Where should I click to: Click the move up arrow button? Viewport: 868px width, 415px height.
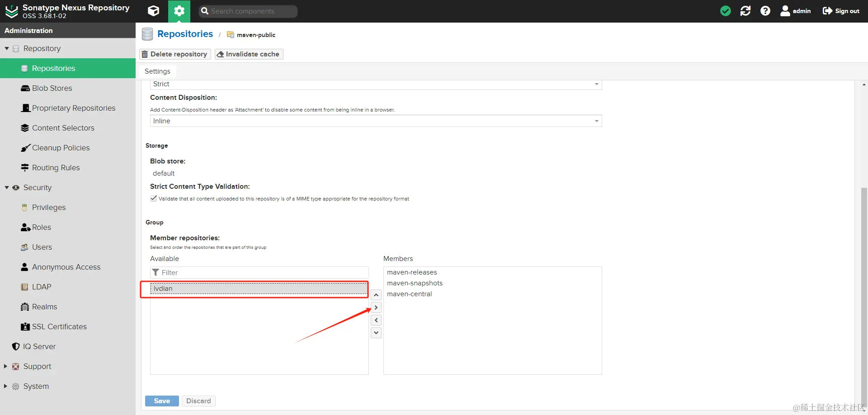376,295
